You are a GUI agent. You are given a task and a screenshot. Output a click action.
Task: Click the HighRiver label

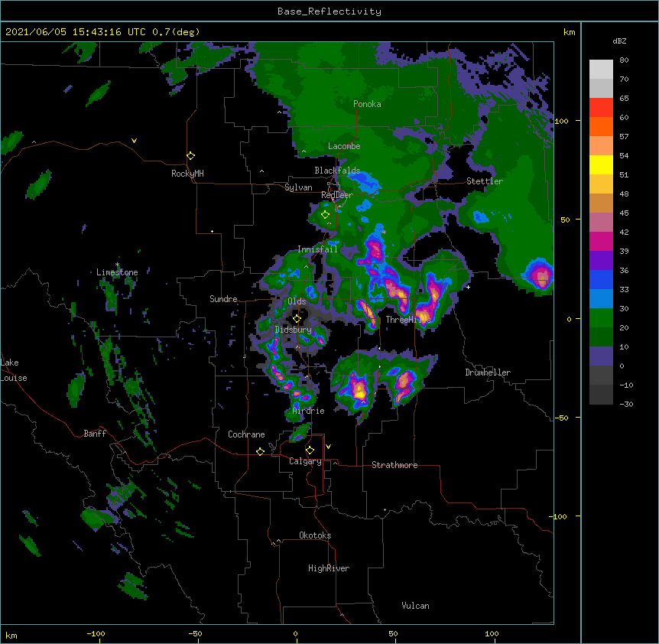pyautogui.click(x=329, y=568)
